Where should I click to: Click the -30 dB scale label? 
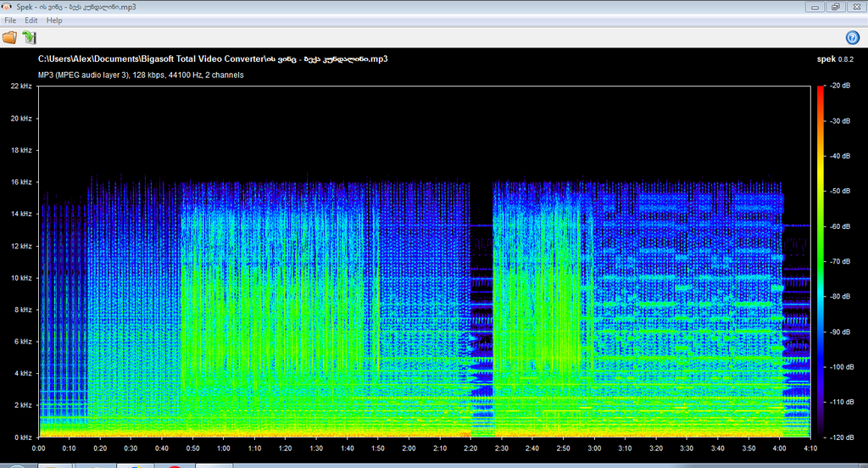coord(840,120)
